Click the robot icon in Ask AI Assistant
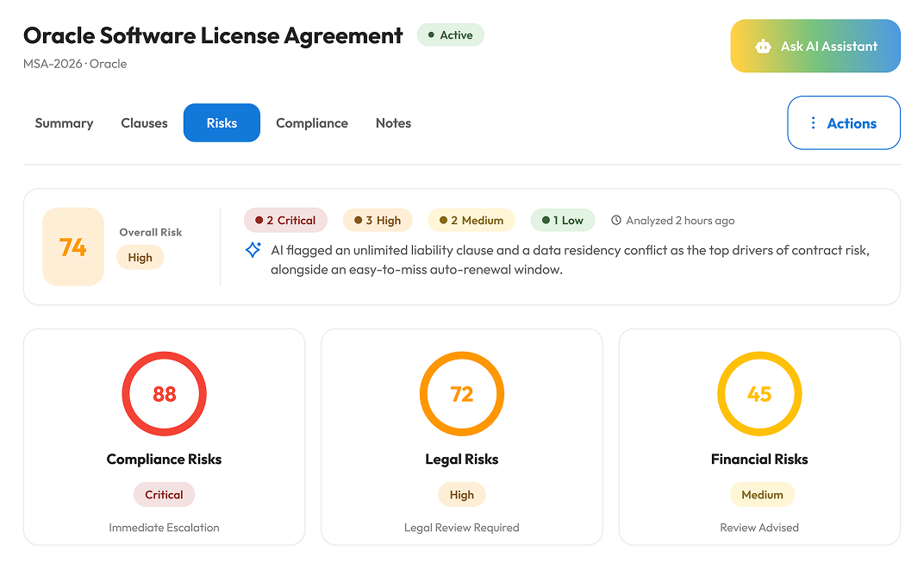924x563 pixels. pos(763,46)
